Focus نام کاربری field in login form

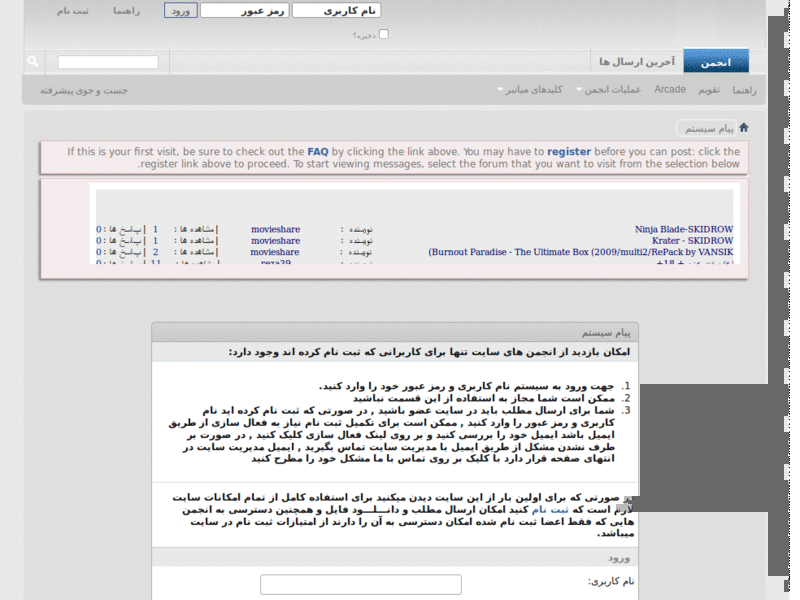coord(361,584)
